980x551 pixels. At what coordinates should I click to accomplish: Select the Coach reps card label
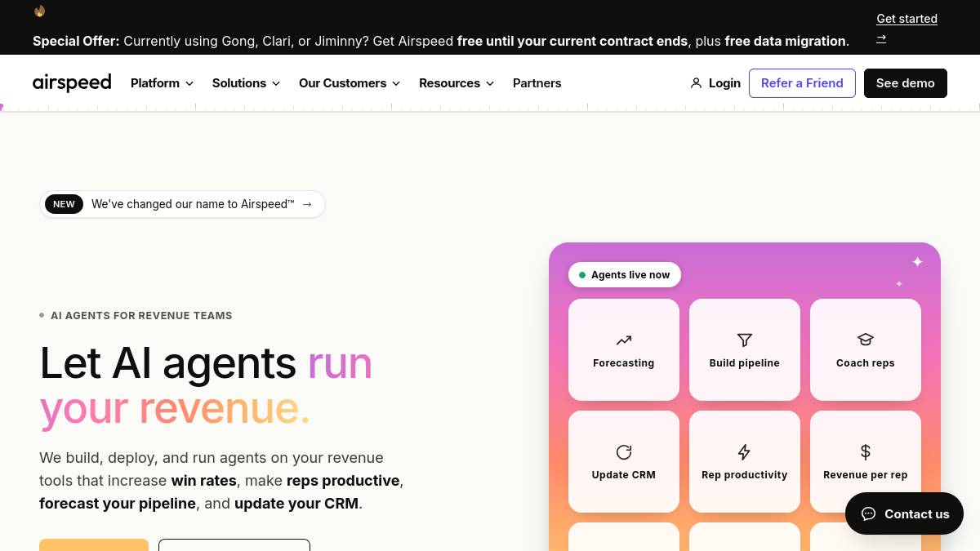pos(866,363)
